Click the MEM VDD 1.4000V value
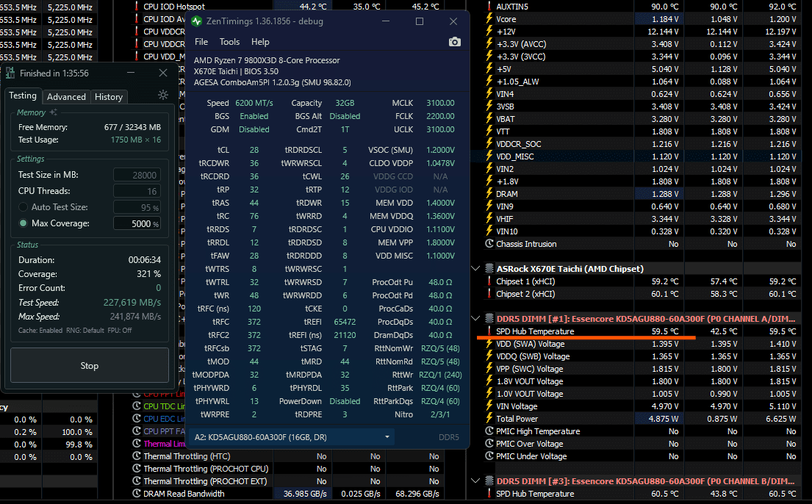812x504 pixels. click(x=440, y=203)
